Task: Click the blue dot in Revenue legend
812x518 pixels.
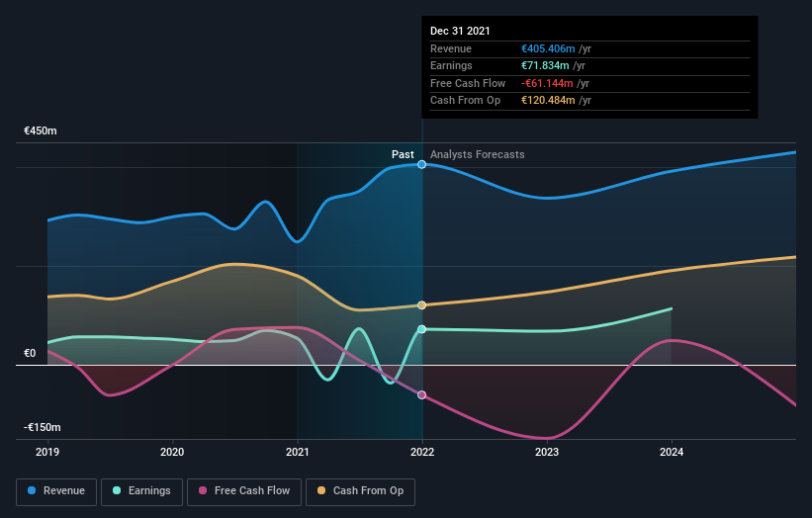Action: point(32,490)
